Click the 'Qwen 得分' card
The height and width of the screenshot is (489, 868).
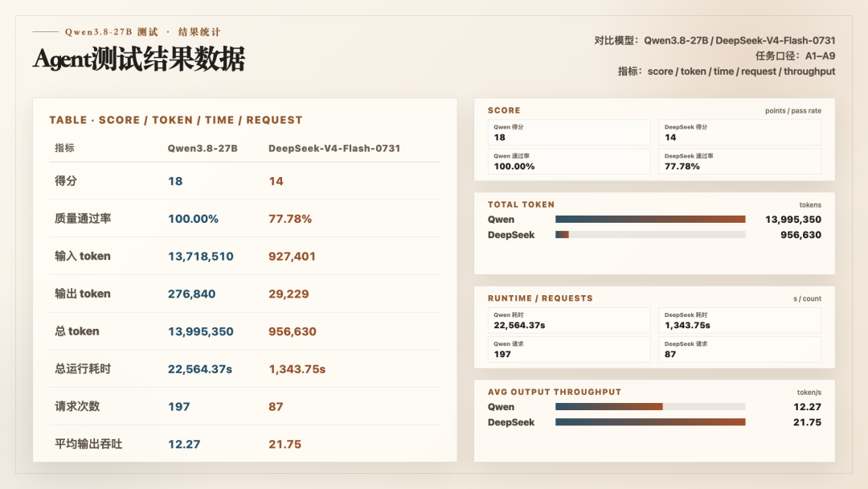click(569, 133)
